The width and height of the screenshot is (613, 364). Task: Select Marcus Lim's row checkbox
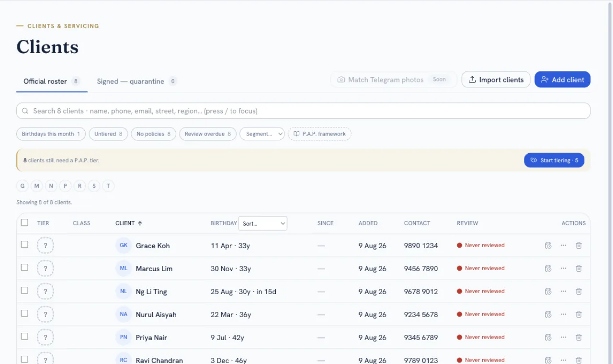(24, 267)
